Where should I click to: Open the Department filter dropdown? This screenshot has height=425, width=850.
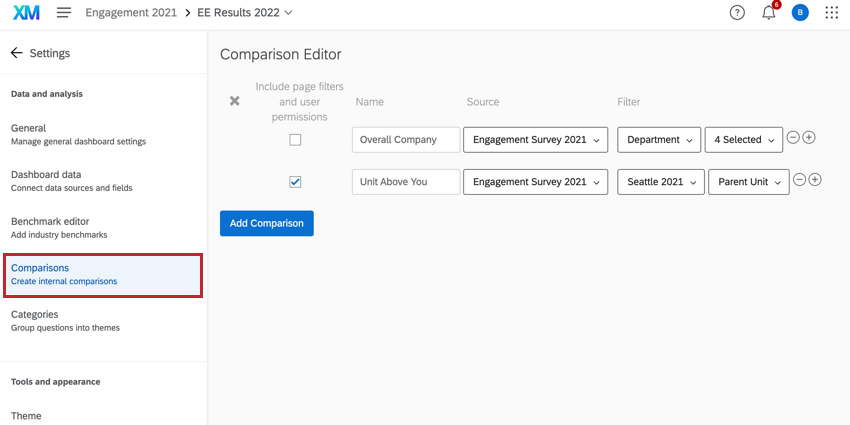[x=658, y=140]
